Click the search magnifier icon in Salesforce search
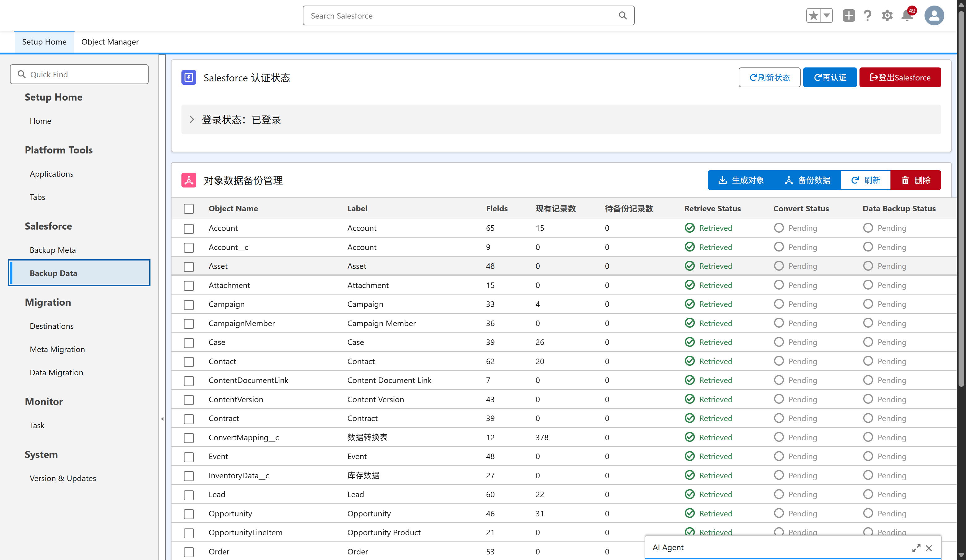966x560 pixels. click(623, 16)
